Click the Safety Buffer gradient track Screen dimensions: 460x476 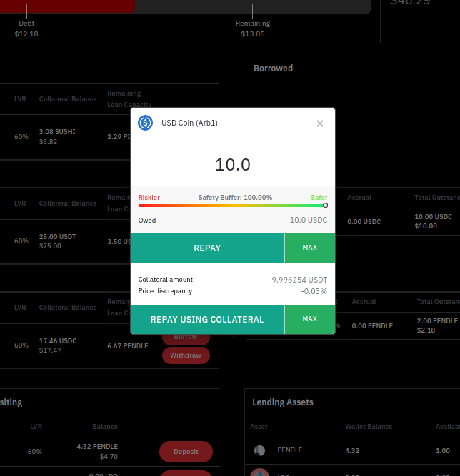pos(231,206)
